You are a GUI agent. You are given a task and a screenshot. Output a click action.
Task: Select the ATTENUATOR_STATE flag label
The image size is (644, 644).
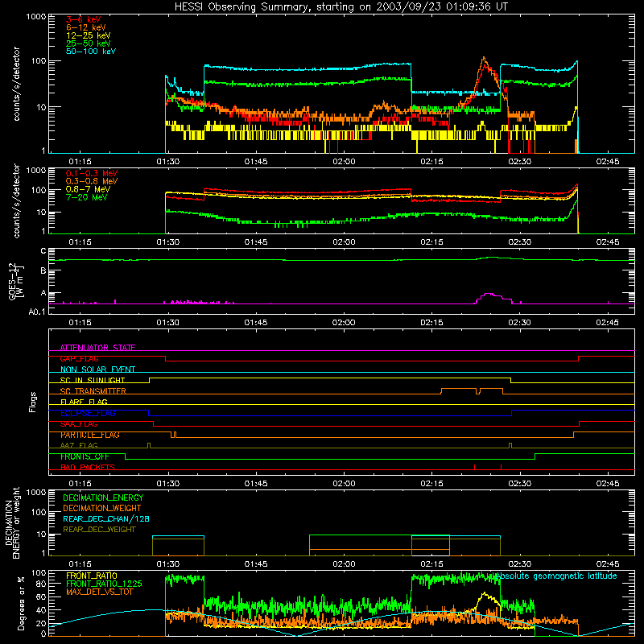pos(97,348)
